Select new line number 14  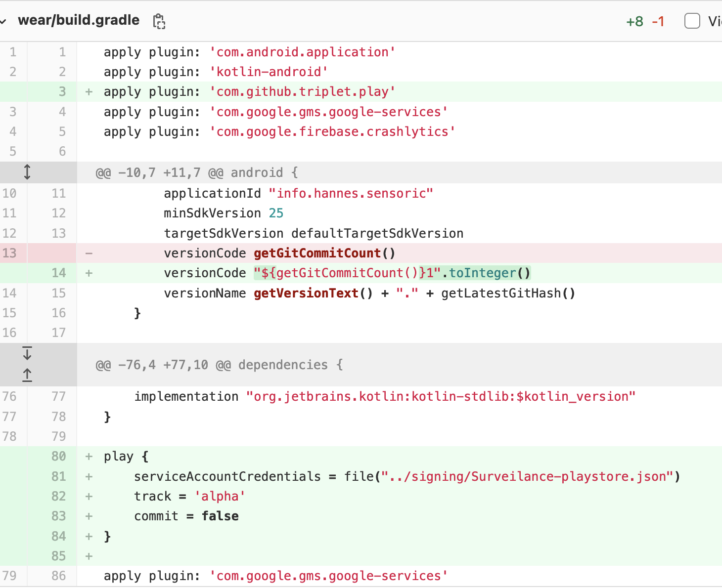[x=58, y=273]
